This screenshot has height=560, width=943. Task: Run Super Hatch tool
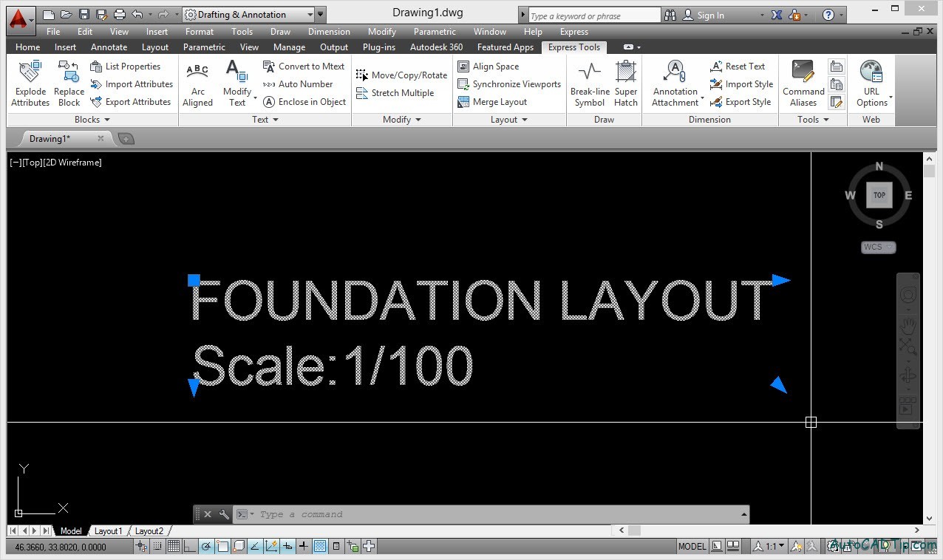tap(626, 84)
